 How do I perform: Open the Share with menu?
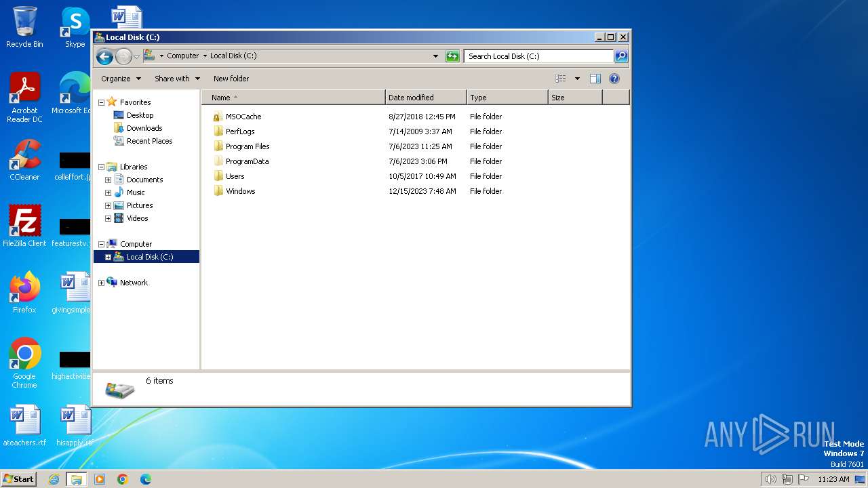177,79
